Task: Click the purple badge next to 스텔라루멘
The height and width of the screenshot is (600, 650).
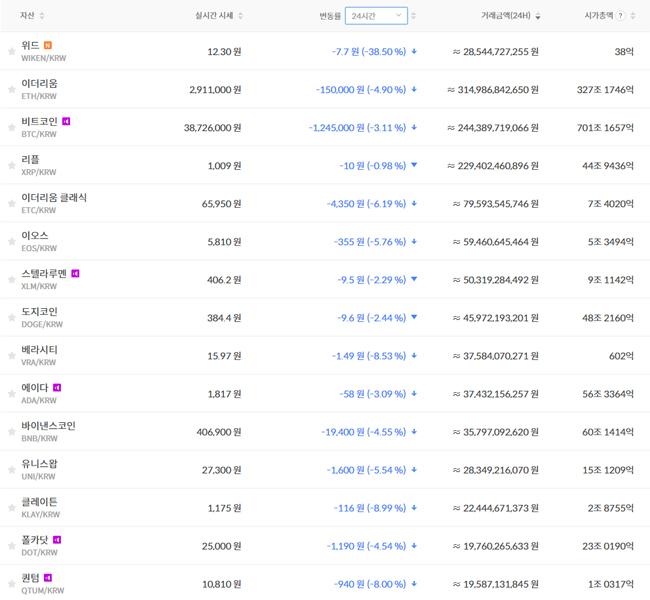Action: (75, 273)
